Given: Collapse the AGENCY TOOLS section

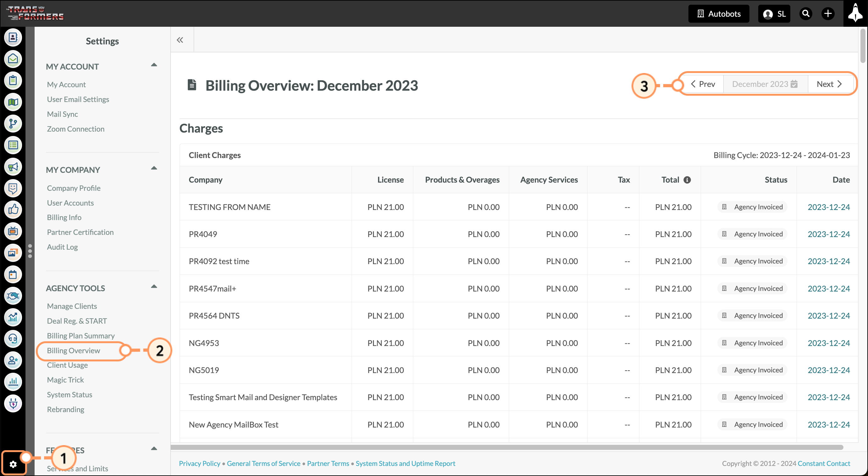Looking at the screenshot, I should point(154,286).
